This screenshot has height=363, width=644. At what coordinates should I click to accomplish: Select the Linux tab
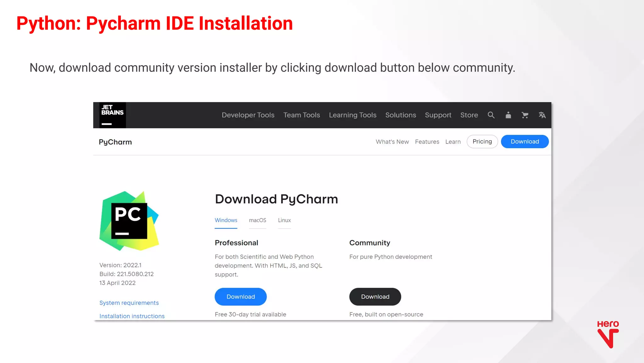click(284, 220)
